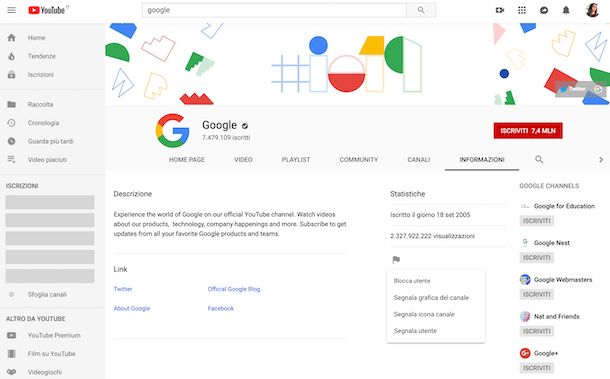Choose Blocca utente from the menu
The width and height of the screenshot is (610, 379).
pos(412,281)
